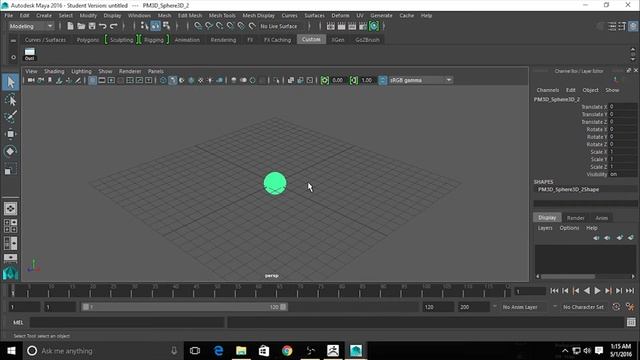Toggle Select by object type mode
The width and height of the screenshot is (640, 360).
pos(156,26)
